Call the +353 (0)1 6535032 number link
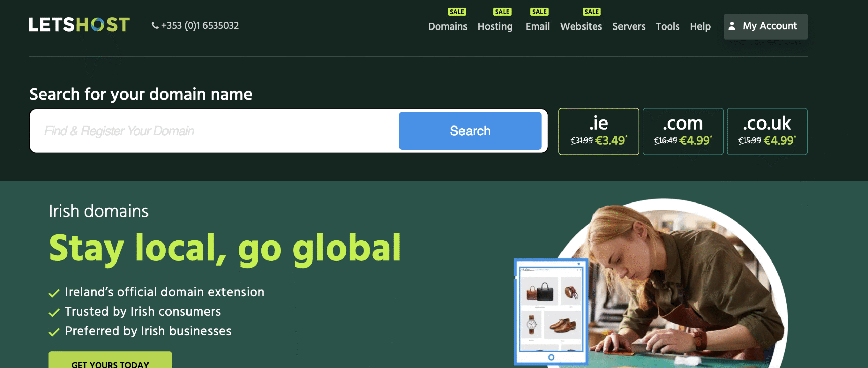 pos(200,26)
